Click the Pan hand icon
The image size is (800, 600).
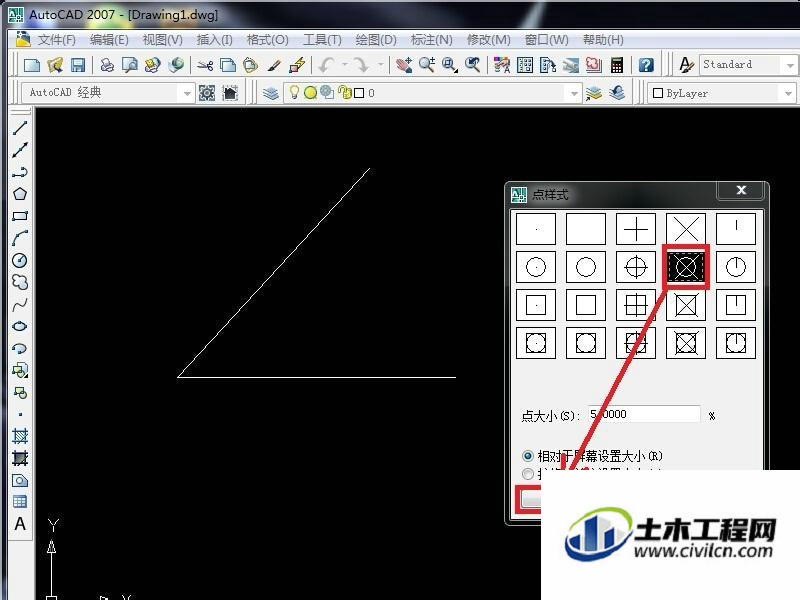[404, 65]
